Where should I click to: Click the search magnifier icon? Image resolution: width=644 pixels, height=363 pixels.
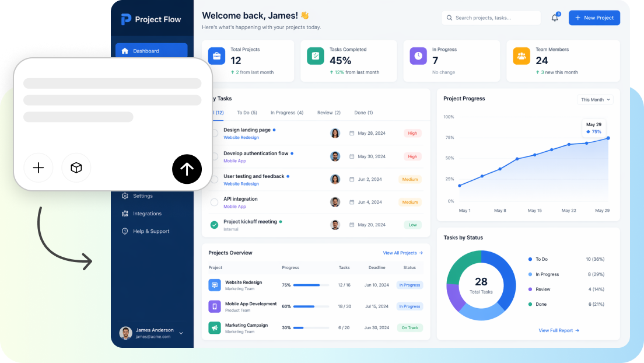(x=449, y=18)
